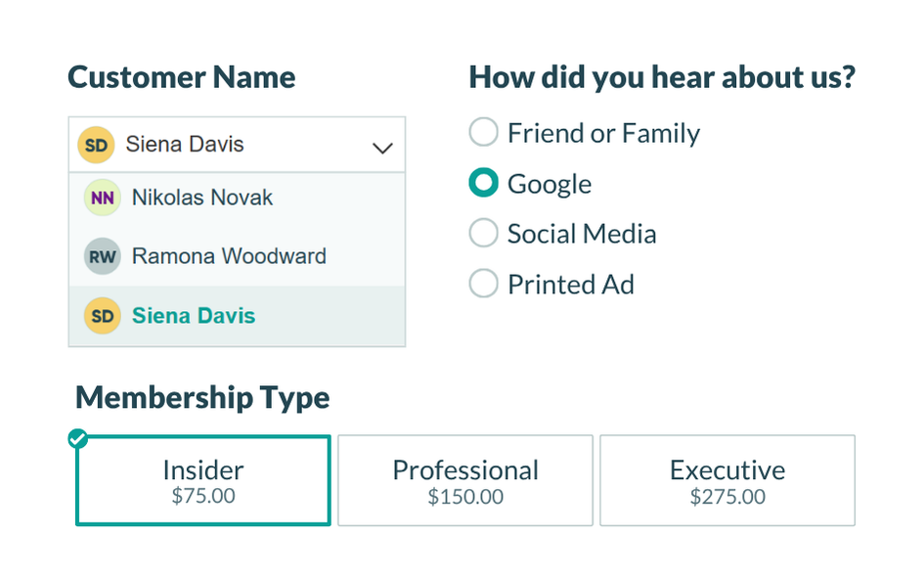Select the Friend or Family radio button
The image size is (924, 577).
point(483,132)
